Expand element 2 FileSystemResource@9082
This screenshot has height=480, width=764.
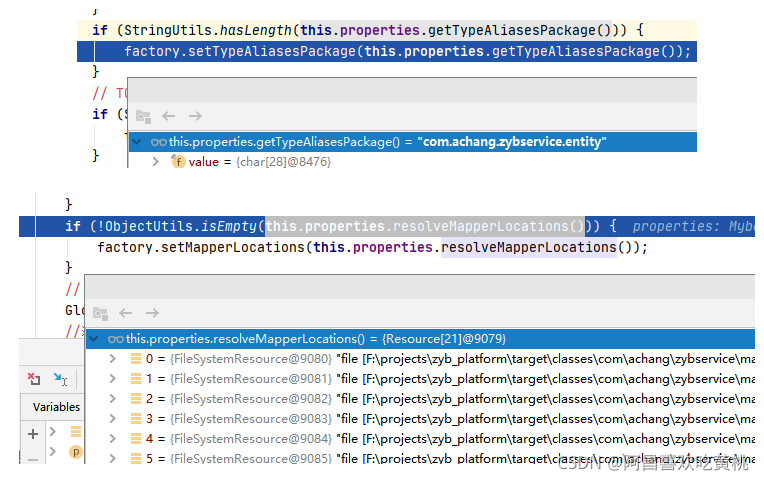point(113,399)
